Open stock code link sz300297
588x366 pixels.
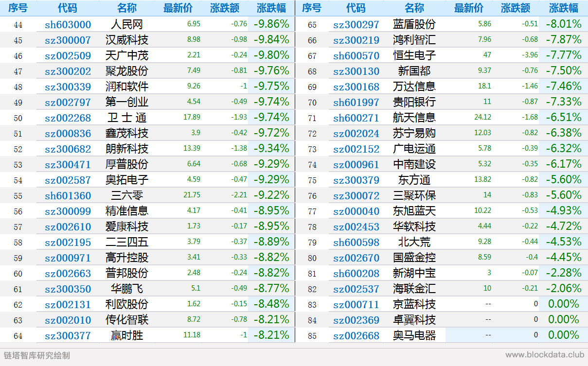(356, 25)
